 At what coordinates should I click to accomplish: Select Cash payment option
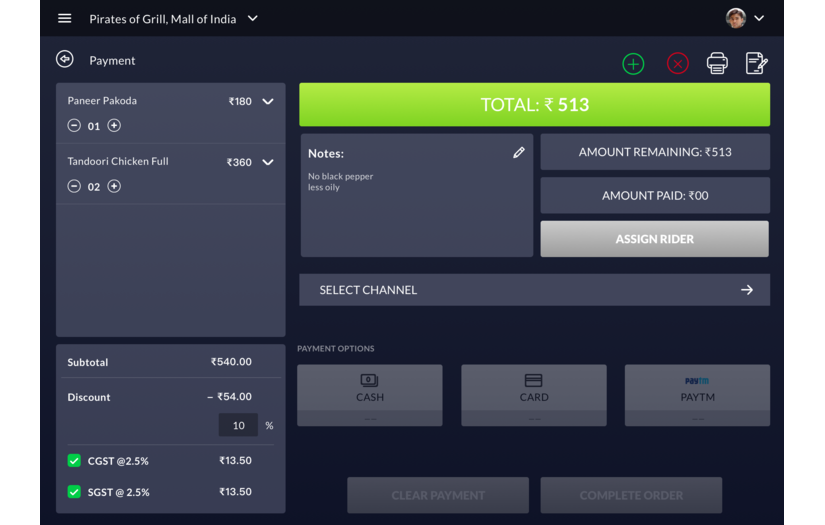coord(370,395)
